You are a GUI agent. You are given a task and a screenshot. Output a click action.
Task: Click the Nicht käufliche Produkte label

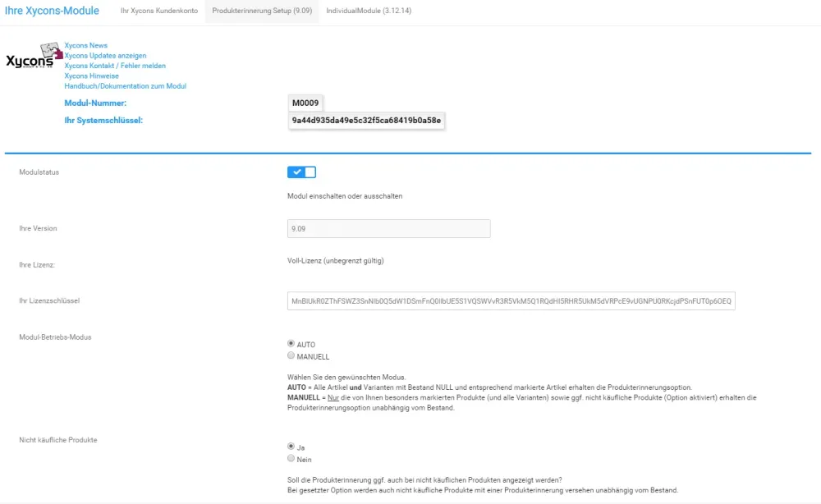58,440
